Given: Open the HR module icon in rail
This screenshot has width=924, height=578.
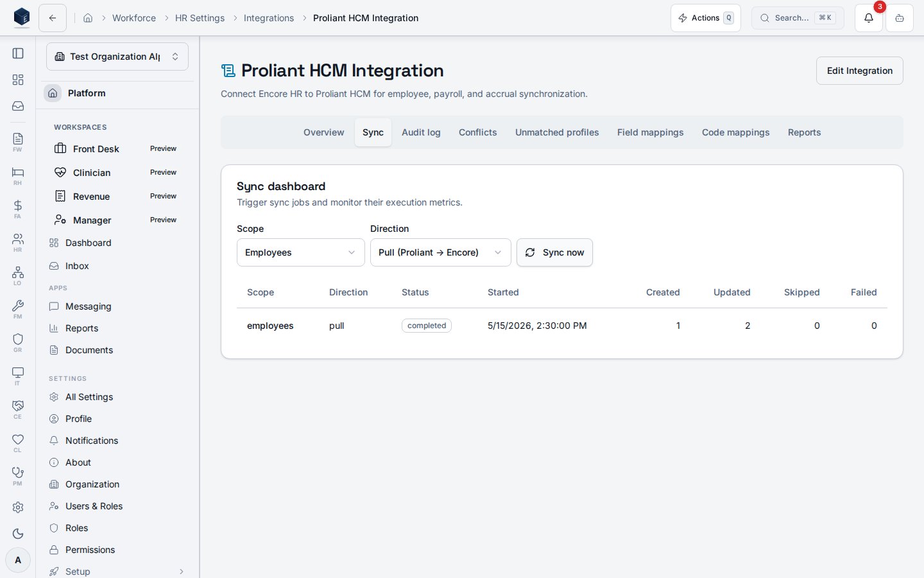Looking at the screenshot, I should click(18, 242).
